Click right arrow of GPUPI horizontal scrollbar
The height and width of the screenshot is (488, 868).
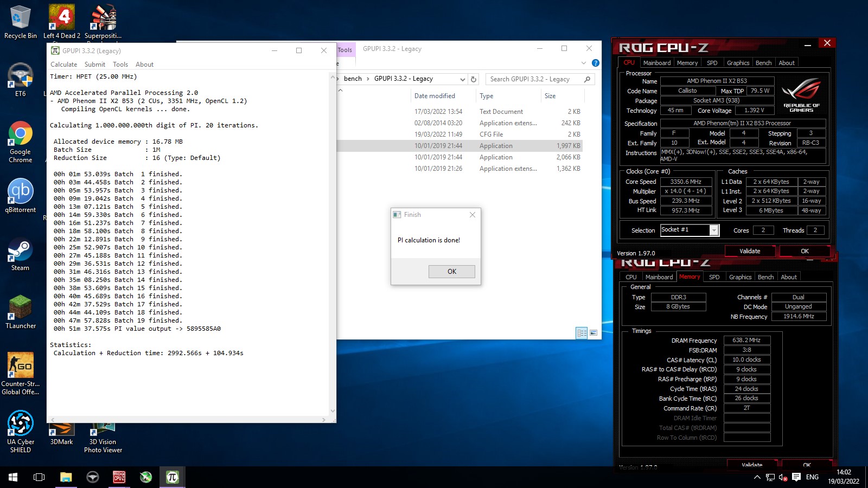[324, 420]
